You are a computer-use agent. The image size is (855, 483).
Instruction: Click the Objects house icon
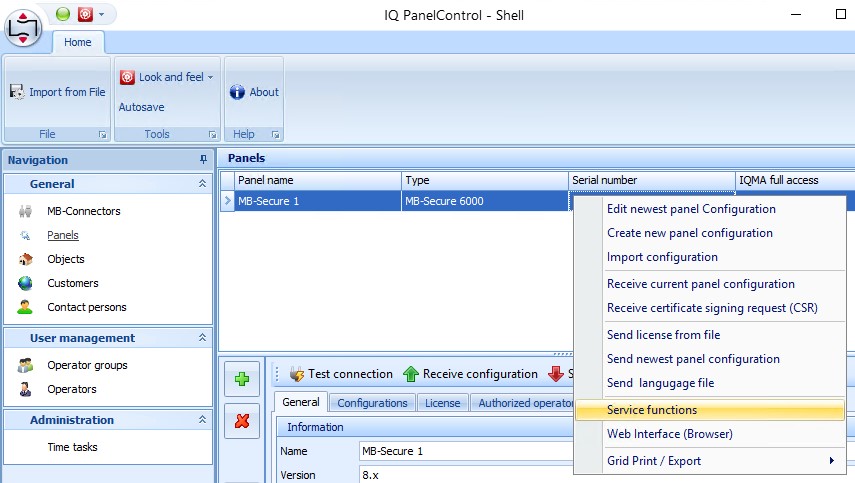point(25,259)
